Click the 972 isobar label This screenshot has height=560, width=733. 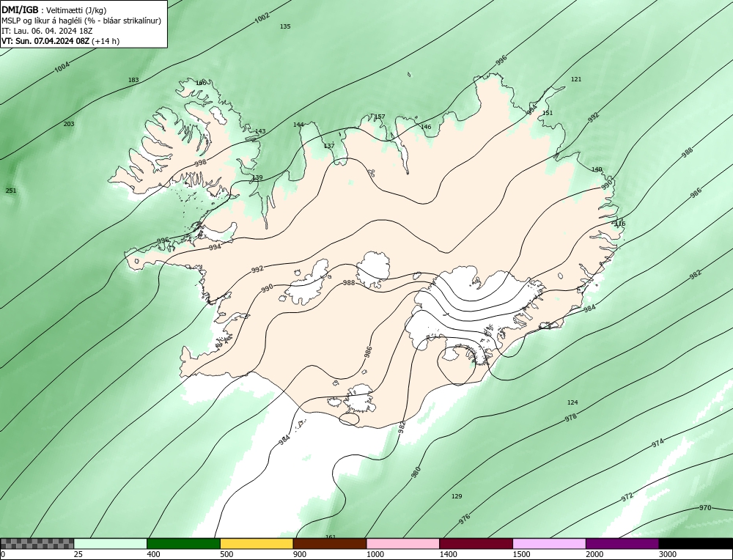(627, 498)
